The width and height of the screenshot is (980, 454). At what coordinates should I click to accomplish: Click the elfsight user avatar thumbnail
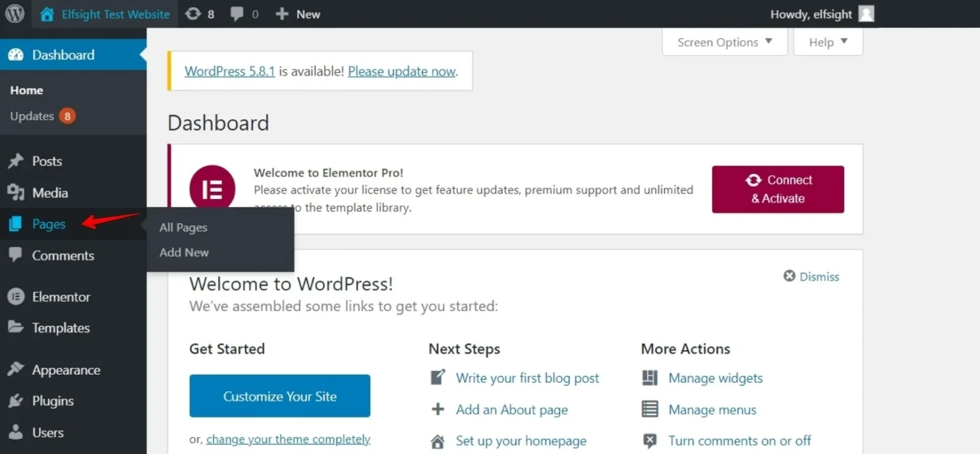coord(866,13)
